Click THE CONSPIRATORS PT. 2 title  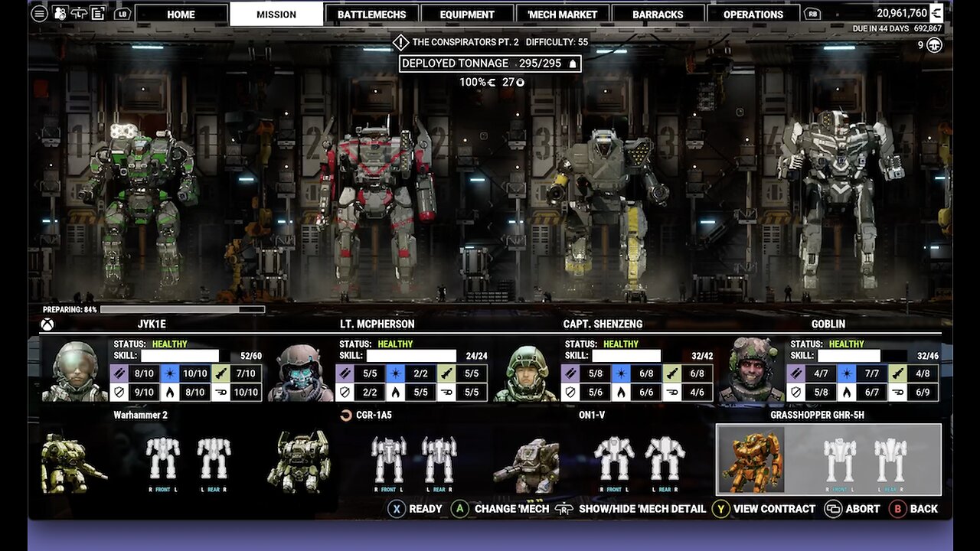[x=465, y=42]
